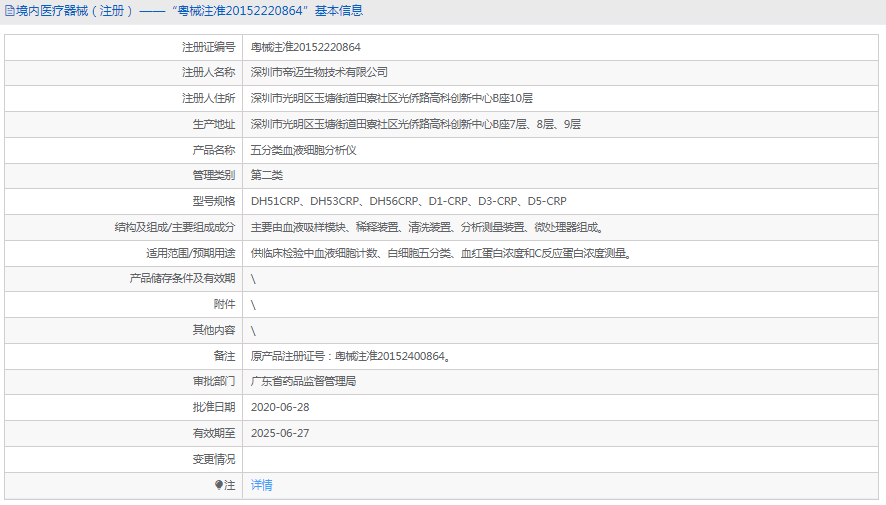Click the 型号规格 label
The height and width of the screenshot is (505, 886).
[214, 201]
